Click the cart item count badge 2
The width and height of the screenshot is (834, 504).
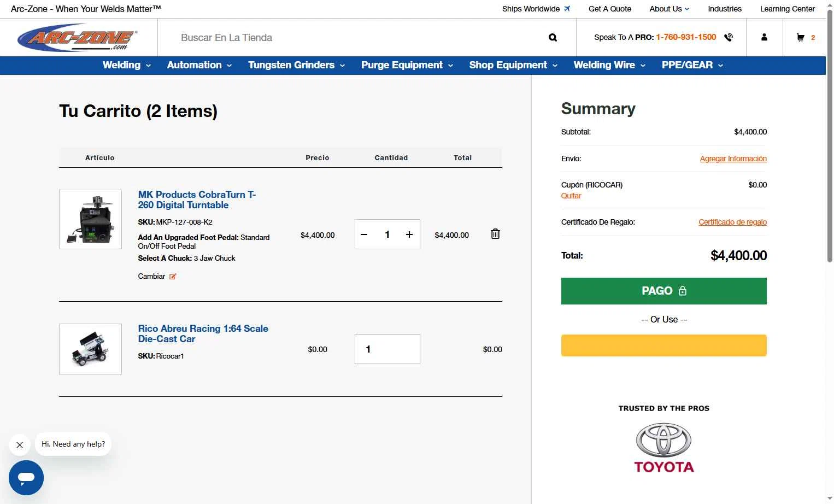coord(813,38)
